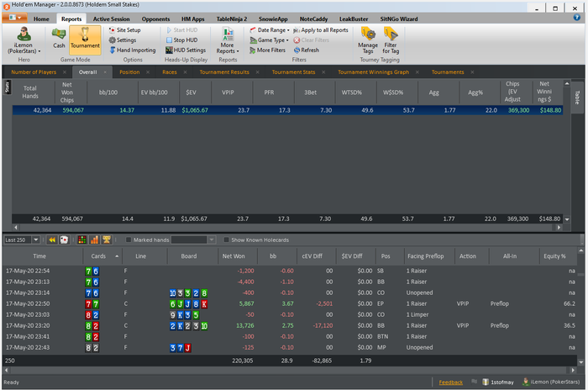Sort hands by Time column
Screen dimensions: 588x390
tap(39, 256)
